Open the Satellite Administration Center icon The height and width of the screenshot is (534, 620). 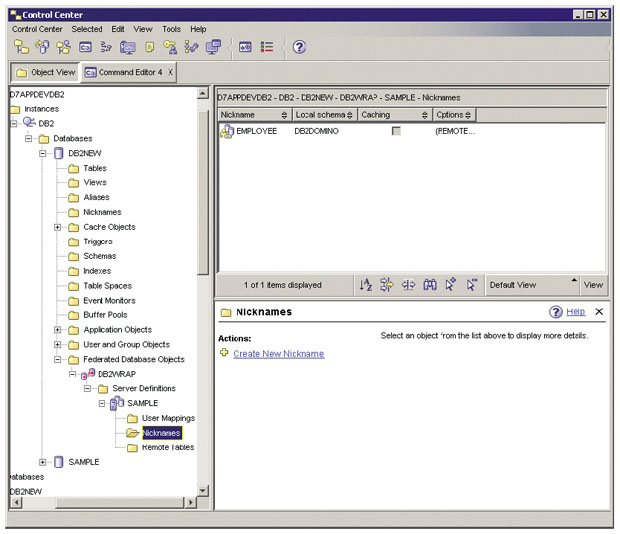coord(64,47)
